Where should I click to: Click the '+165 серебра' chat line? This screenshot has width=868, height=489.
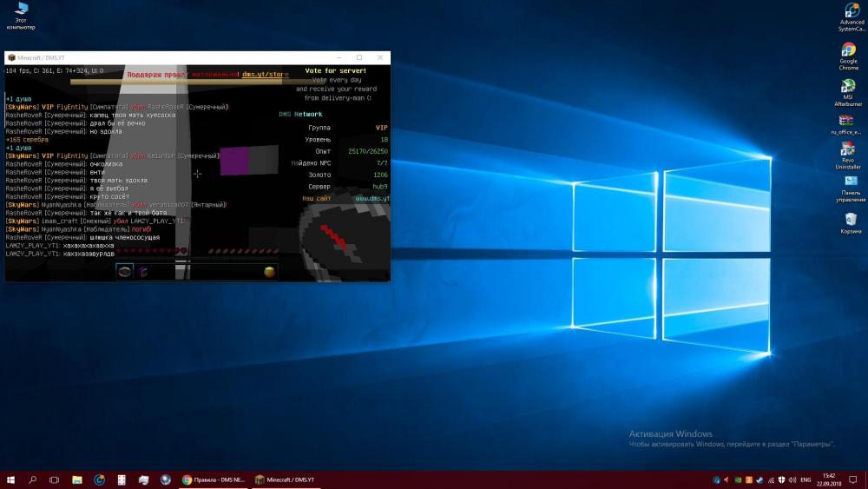pos(27,140)
